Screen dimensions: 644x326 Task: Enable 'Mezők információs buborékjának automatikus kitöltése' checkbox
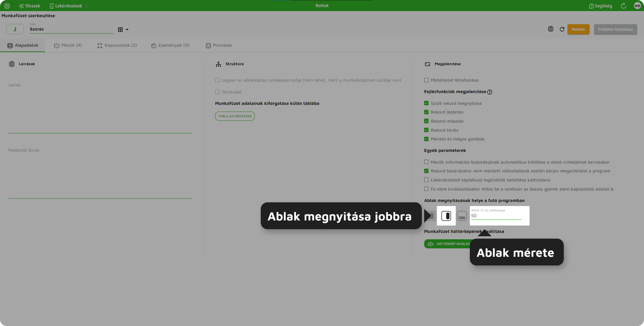[426, 162]
